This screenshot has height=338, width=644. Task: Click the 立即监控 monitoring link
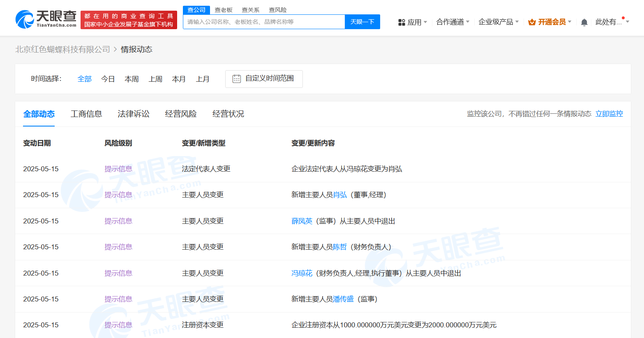pyautogui.click(x=609, y=114)
